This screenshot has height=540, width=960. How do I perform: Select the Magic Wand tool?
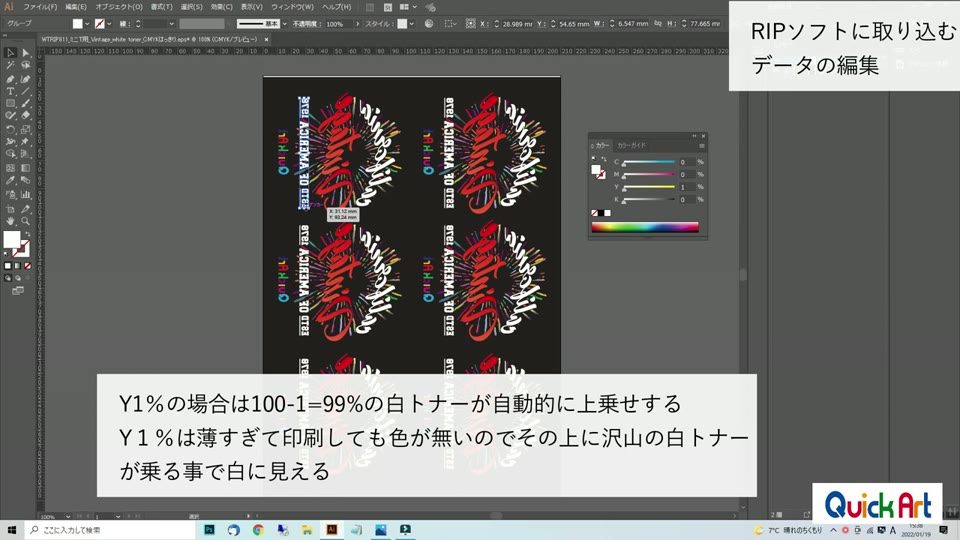click(x=10, y=66)
